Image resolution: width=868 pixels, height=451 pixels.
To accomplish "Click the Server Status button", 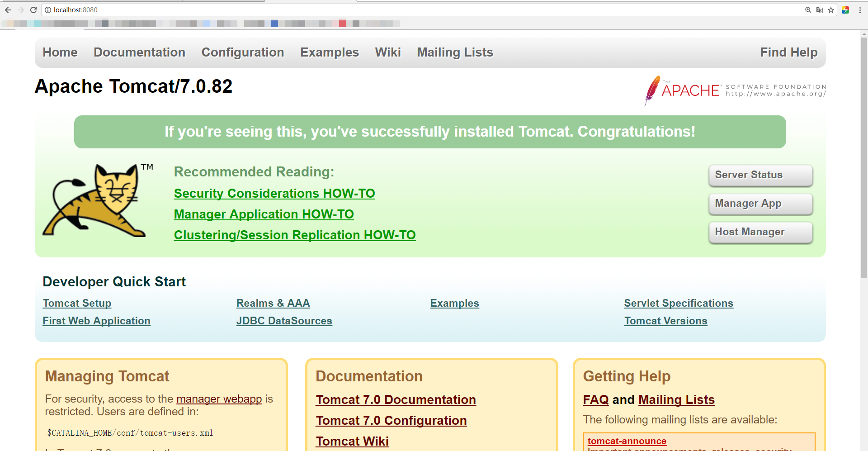I will click(761, 176).
